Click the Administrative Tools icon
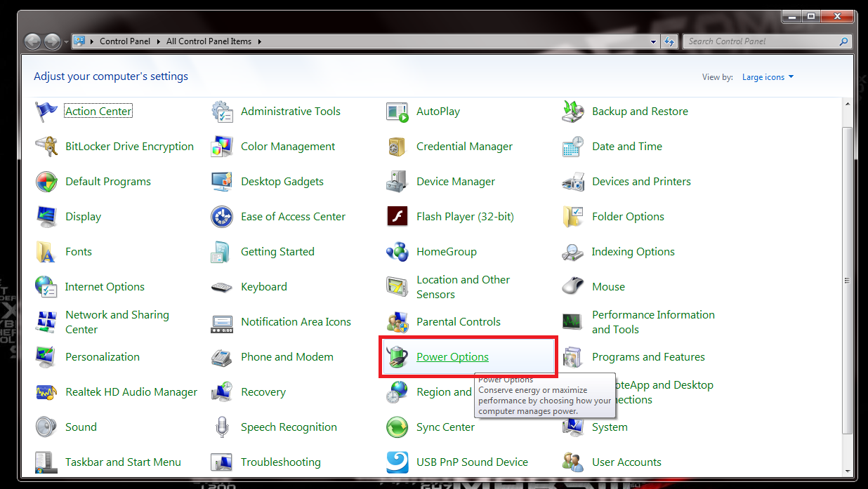Viewport: 868px width, 489px height. [222, 112]
